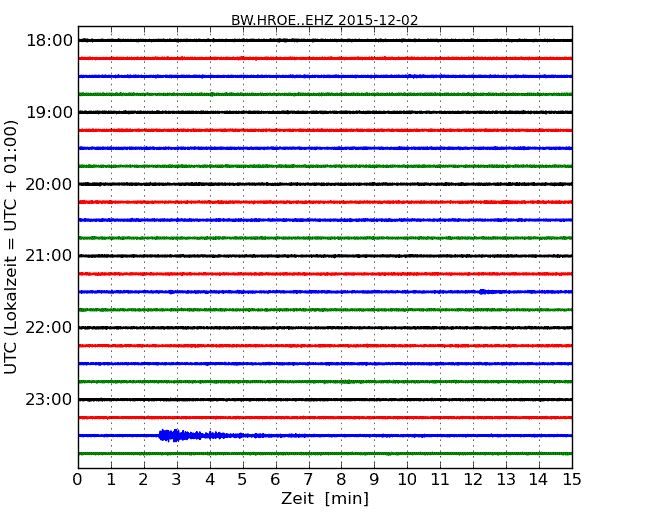Click the small blue event near minute 12
This screenshot has width=650, height=520.
tap(485, 292)
